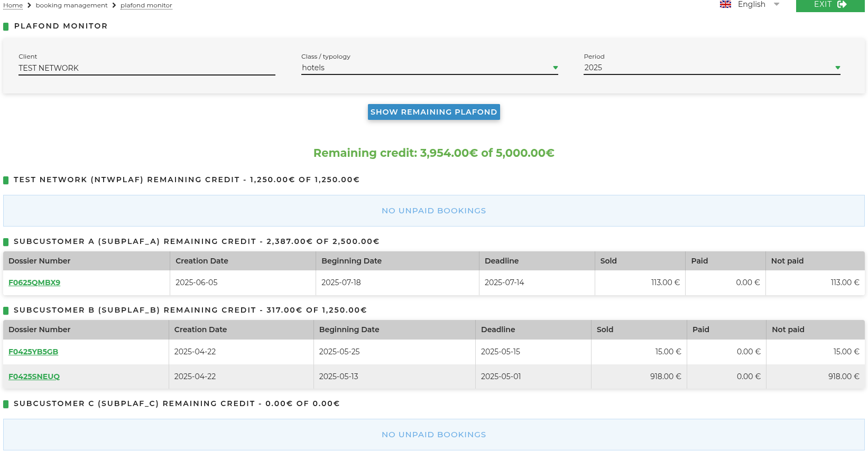Viewport: 868px width, 461px height.
Task: Click TEST NETWORK (NTWPLAF) remaining credit heading
Action: [187, 180]
